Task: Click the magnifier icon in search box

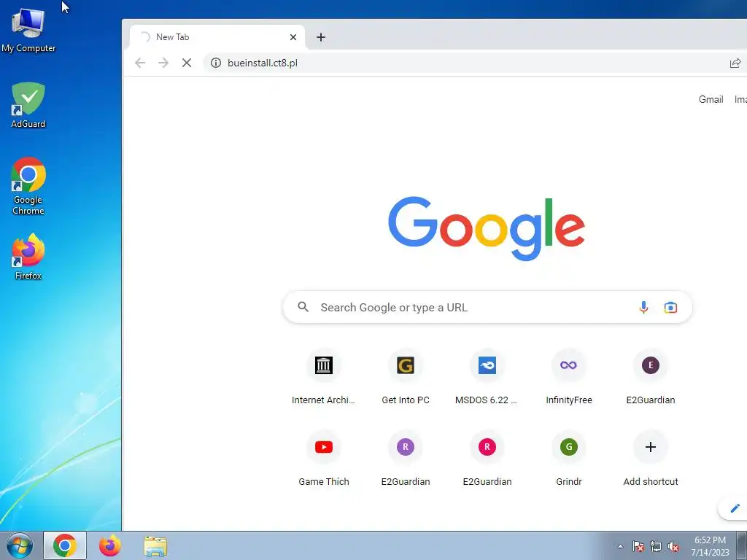Action: [x=303, y=307]
